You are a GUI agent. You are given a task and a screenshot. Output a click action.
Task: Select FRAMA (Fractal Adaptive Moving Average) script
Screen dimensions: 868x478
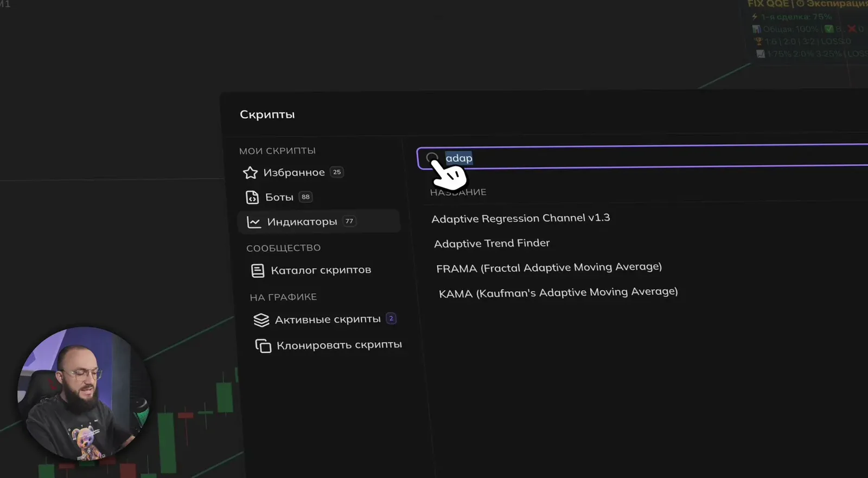tap(549, 268)
